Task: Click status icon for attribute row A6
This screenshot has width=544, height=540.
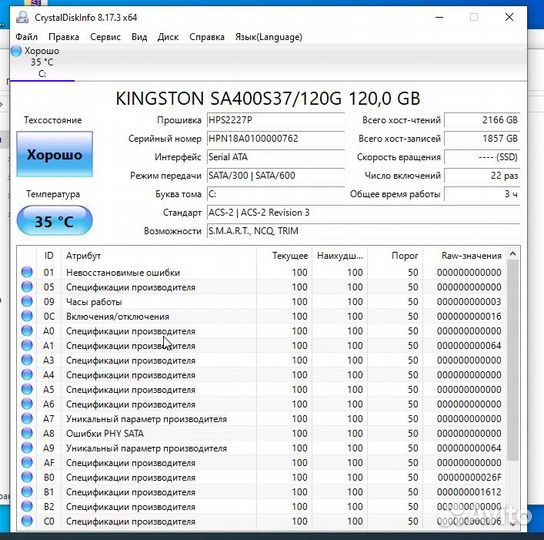Action: (27, 404)
